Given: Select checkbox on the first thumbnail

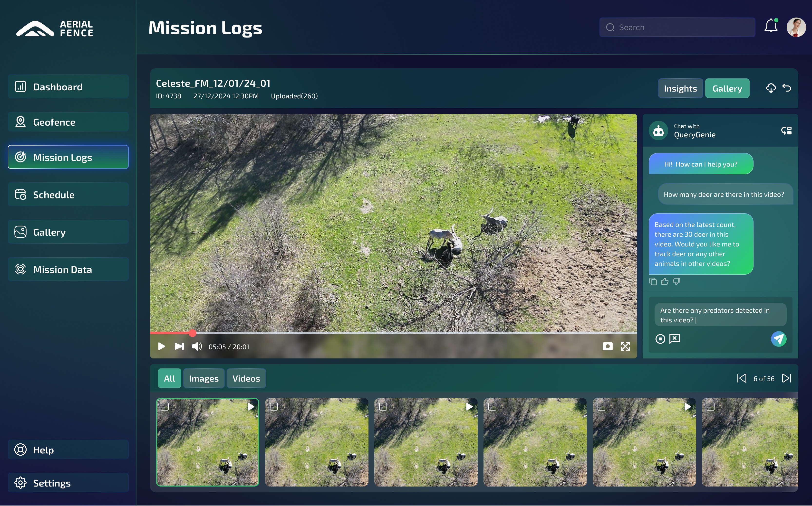Looking at the screenshot, I should click(x=165, y=407).
